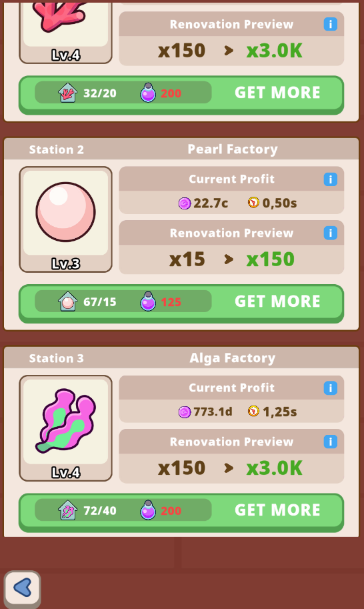Click GET MORE for the coral station
364x609 pixels.
point(277,93)
